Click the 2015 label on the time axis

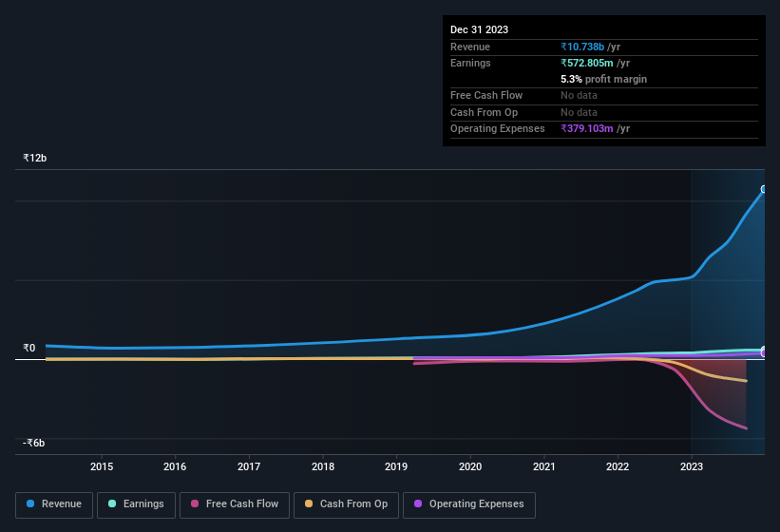102,466
